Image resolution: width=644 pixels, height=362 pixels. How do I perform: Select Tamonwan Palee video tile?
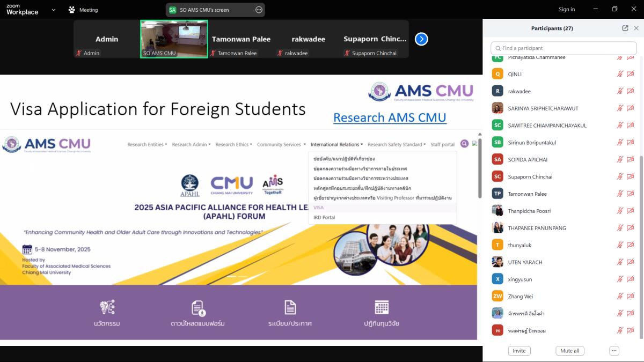tap(241, 39)
